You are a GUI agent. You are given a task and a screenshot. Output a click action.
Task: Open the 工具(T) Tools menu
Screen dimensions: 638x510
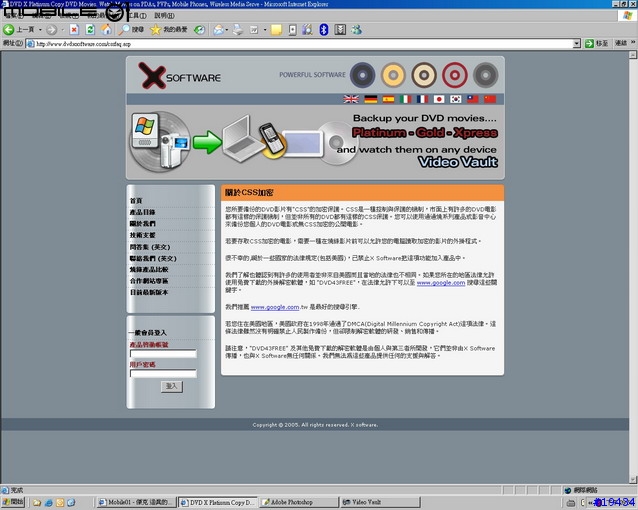click(x=137, y=15)
